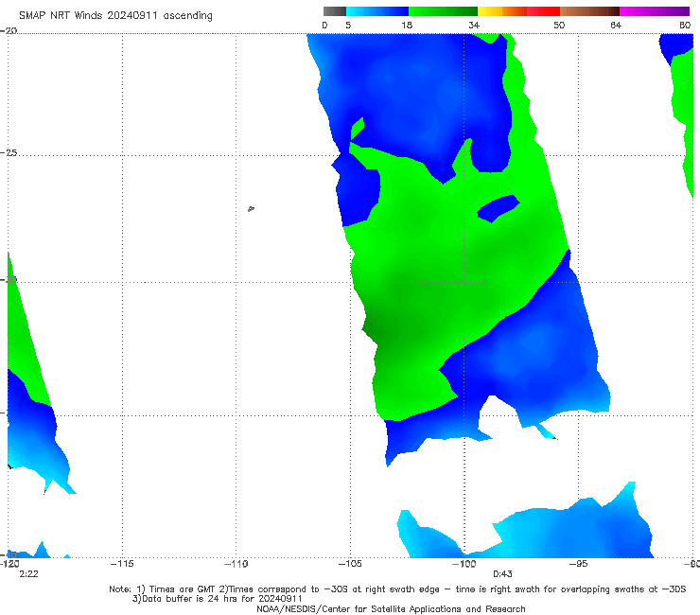
Task: Click the swath time label '2:22'
Action: pyautogui.click(x=28, y=574)
